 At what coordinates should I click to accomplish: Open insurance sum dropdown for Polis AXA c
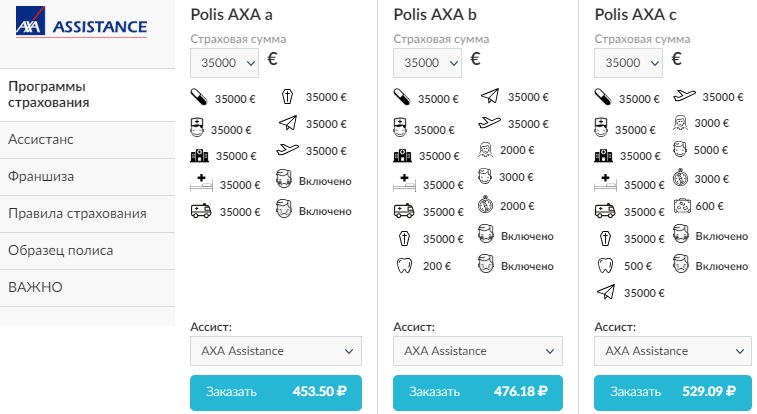coord(628,62)
